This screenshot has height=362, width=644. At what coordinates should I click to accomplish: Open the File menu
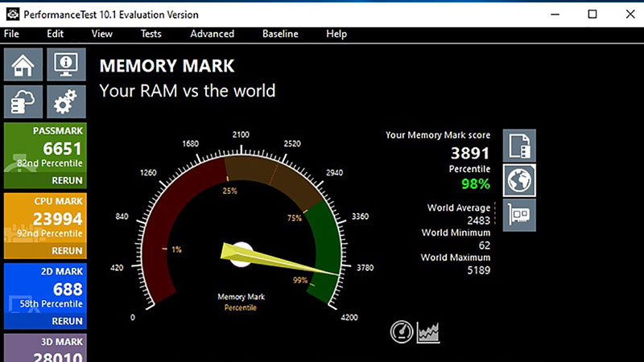(x=11, y=34)
